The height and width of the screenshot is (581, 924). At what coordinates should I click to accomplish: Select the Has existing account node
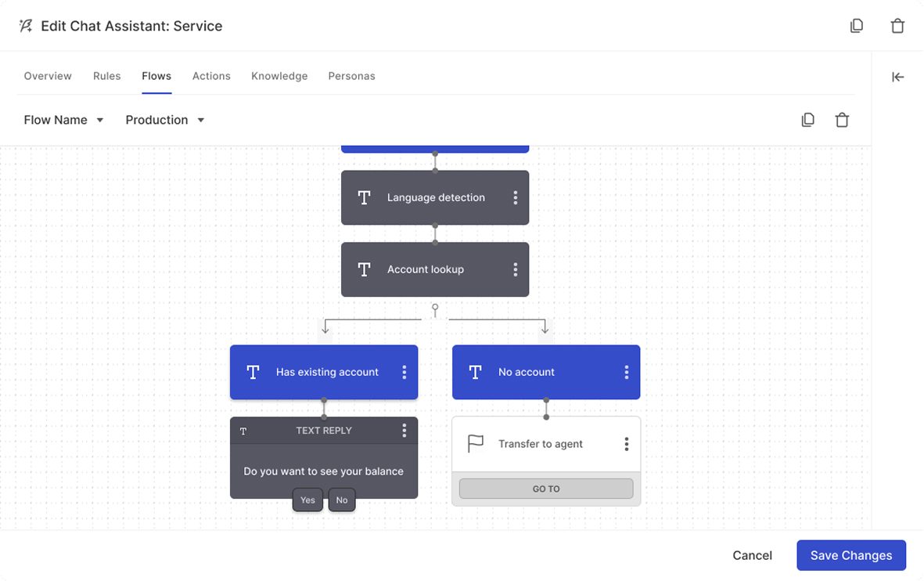click(x=324, y=372)
